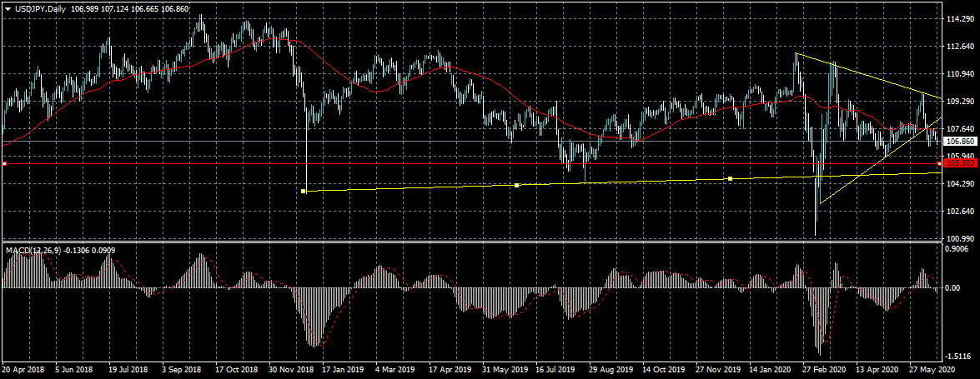Image resolution: width=980 pixels, height=379 pixels.
Task: Click the 27 Feb 2020 date label
Action: 823,370
